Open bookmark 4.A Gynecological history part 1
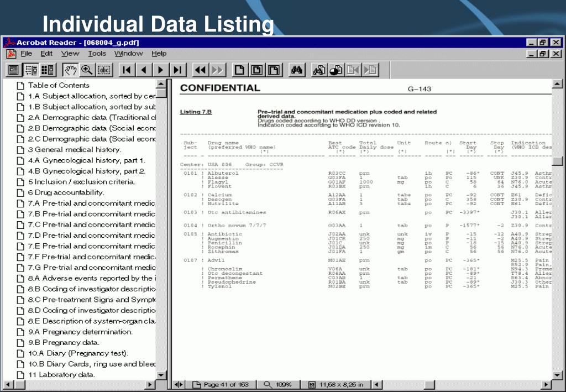Image resolution: width=566 pixels, height=392 pixels. point(87,160)
